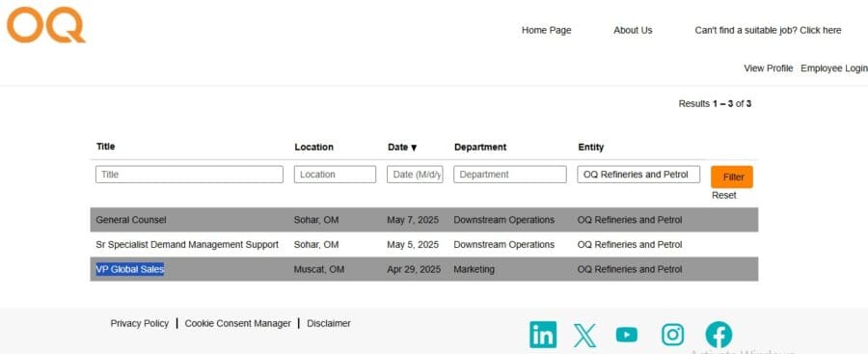Click "Apr 29, 2025" date cell

pos(414,269)
